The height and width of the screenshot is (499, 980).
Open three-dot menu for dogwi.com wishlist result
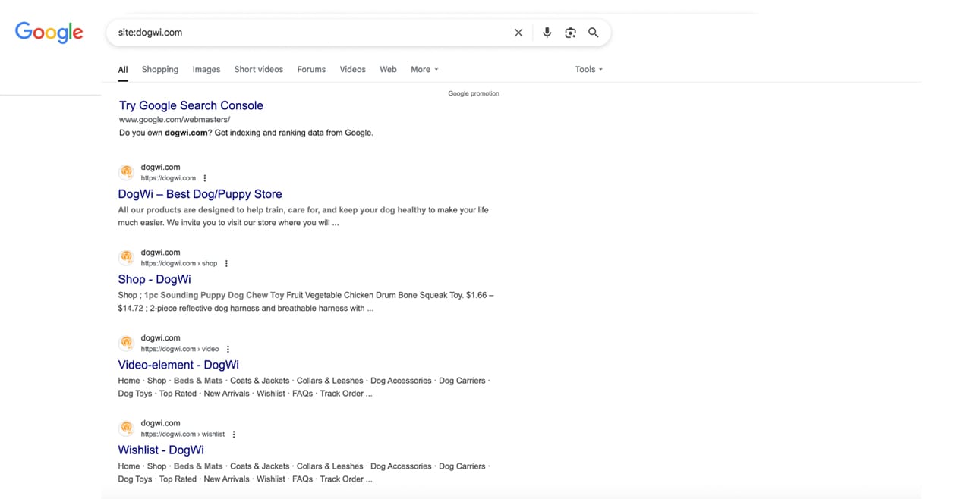coord(234,435)
